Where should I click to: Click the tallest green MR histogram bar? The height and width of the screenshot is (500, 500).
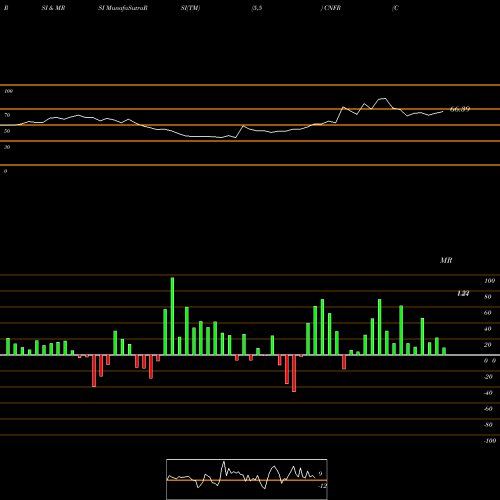(x=172, y=316)
